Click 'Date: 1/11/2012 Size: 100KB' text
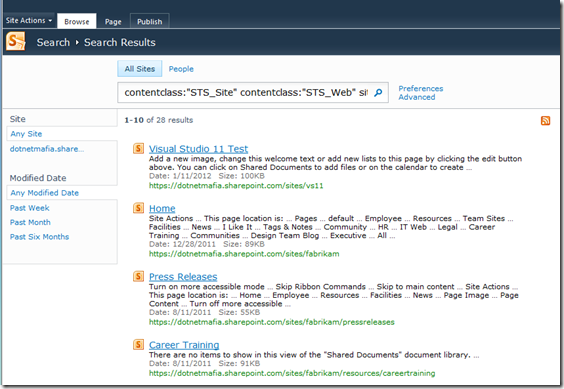 click(x=207, y=176)
